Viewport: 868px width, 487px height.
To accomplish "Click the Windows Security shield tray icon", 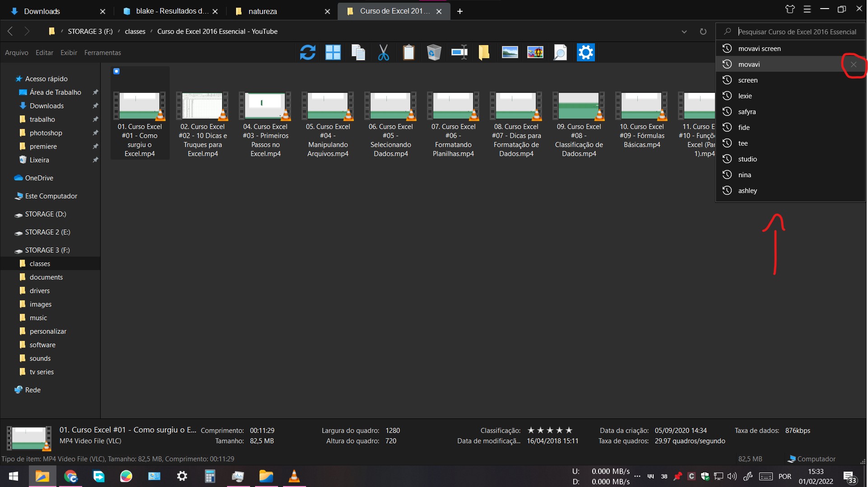I will tap(705, 476).
